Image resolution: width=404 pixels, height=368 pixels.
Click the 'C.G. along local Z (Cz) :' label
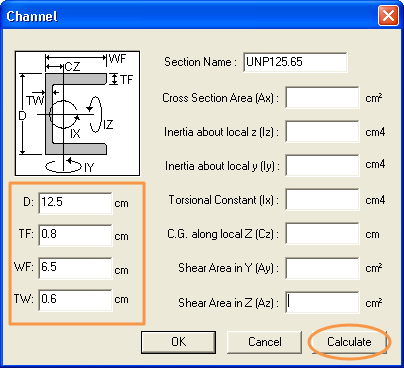[223, 234]
